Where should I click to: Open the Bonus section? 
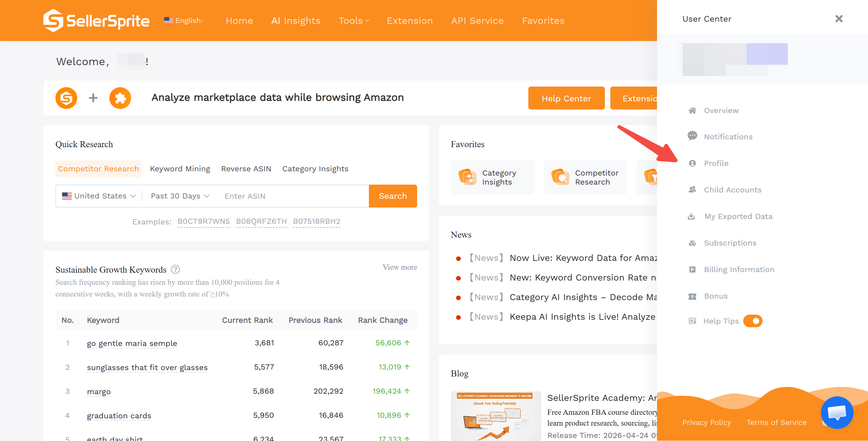pos(716,296)
